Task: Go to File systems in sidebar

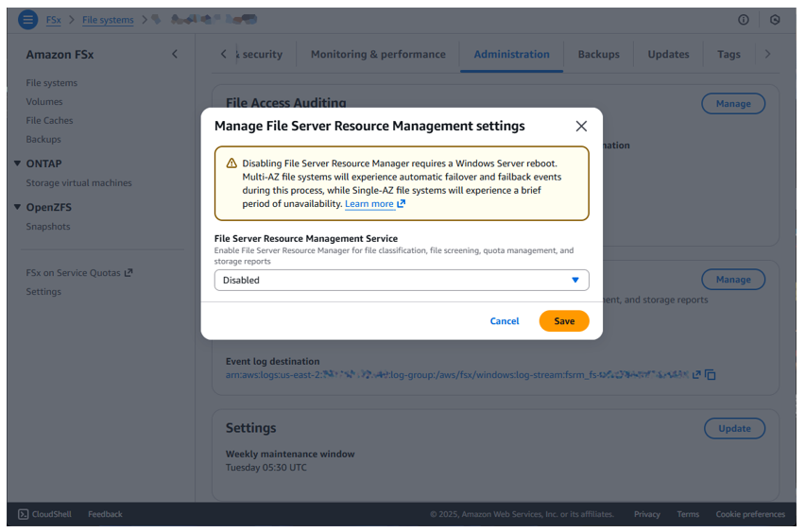Action: pos(52,83)
